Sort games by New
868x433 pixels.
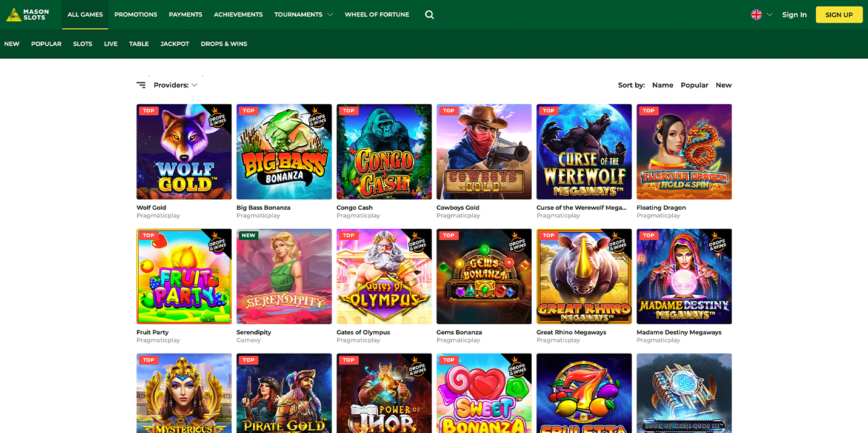(723, 85)
